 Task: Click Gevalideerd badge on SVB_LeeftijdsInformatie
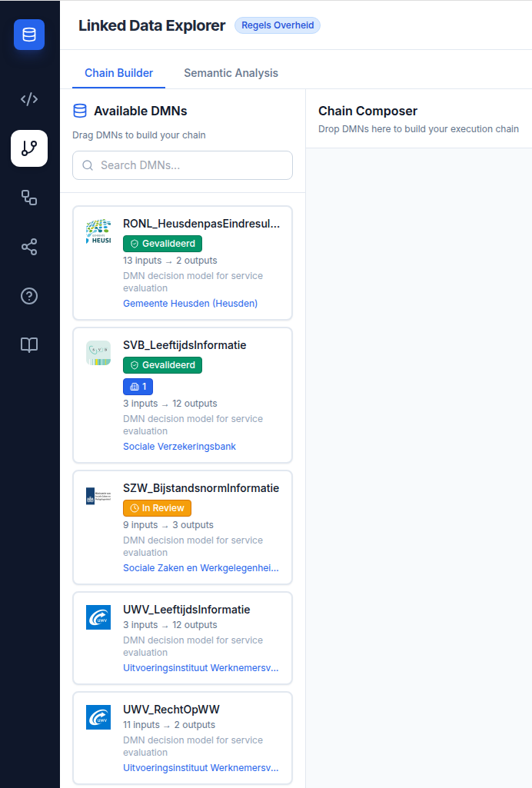[163, 365]
